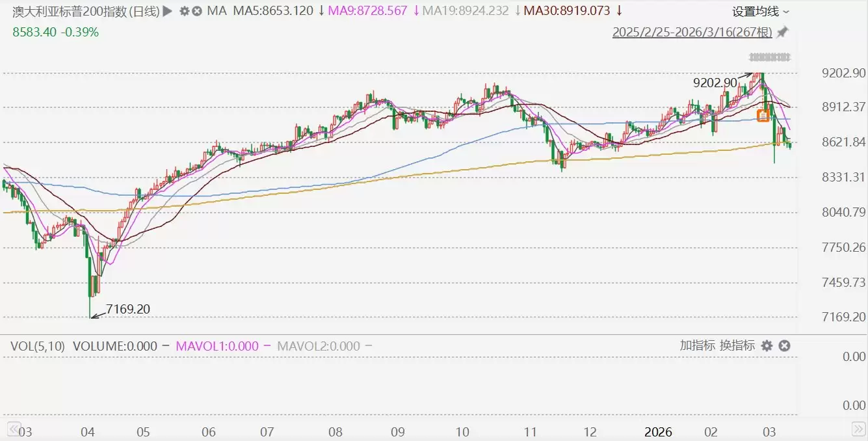Open MA indicator settings gear icon
868x441 pixels.
[185, 11]
